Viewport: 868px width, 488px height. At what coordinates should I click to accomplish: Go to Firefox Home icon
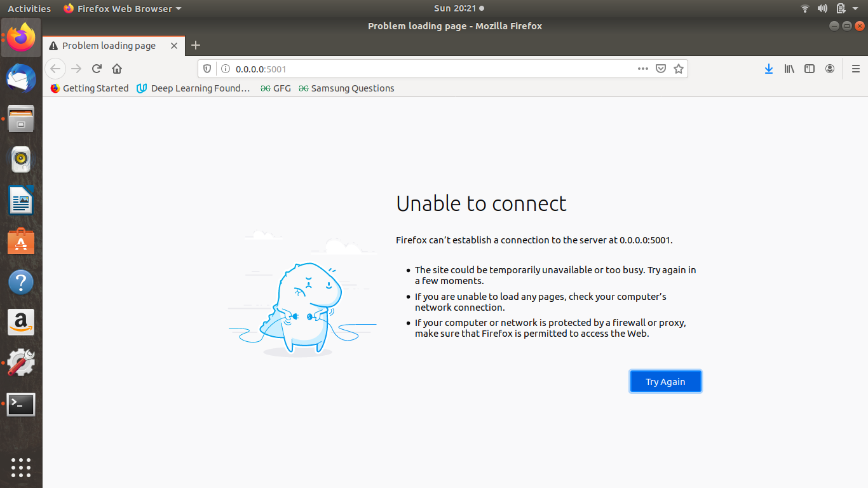117,69
